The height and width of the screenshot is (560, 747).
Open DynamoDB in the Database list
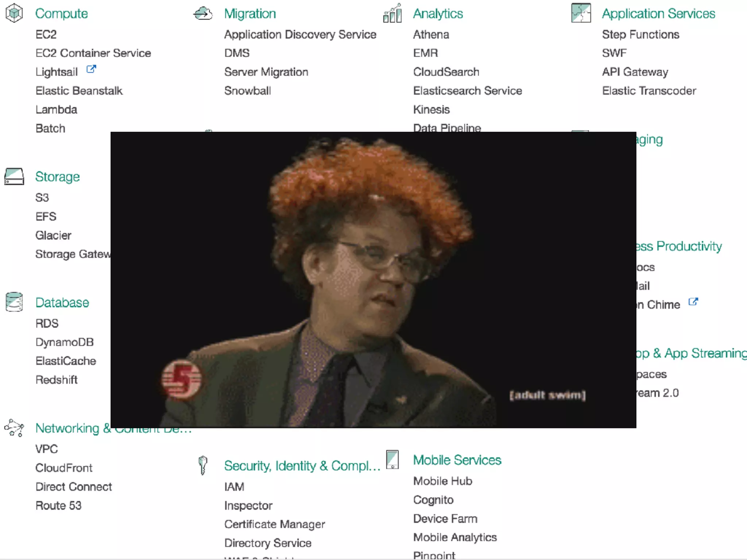coord(65,342)
